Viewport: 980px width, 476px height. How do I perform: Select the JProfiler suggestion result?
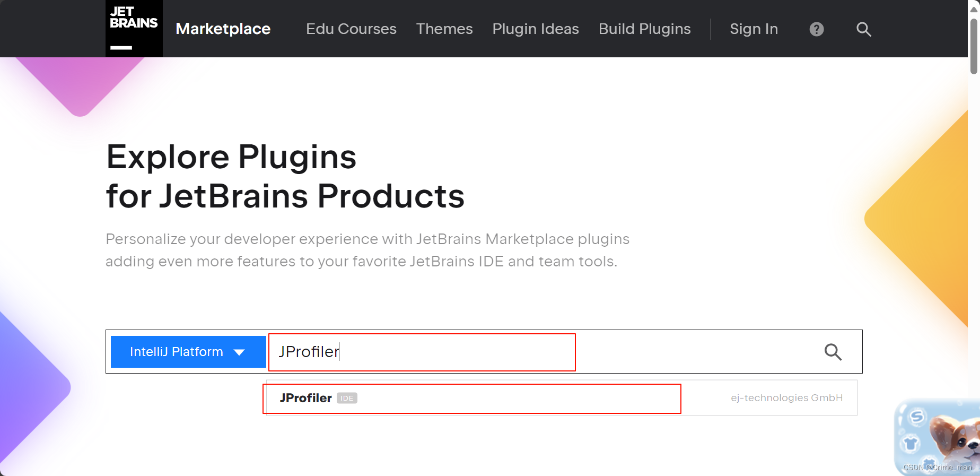pyautogui.click(x=562, y=398)
